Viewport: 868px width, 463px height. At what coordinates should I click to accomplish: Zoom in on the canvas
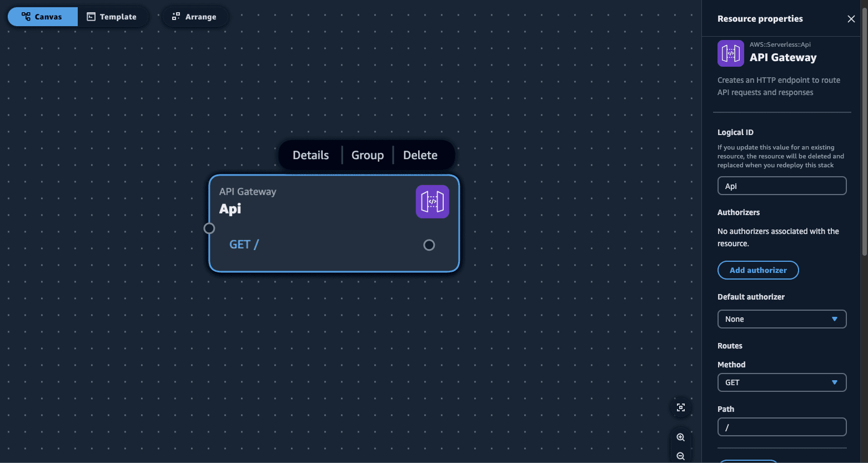click(x=681, y=437)
